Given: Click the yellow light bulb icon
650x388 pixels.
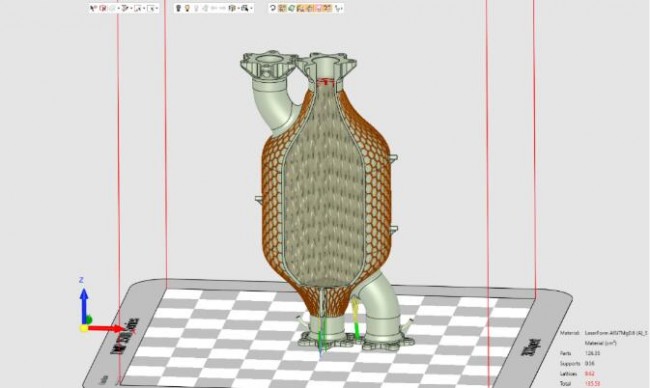Looking at the screenshot, I should coord(187,8).
